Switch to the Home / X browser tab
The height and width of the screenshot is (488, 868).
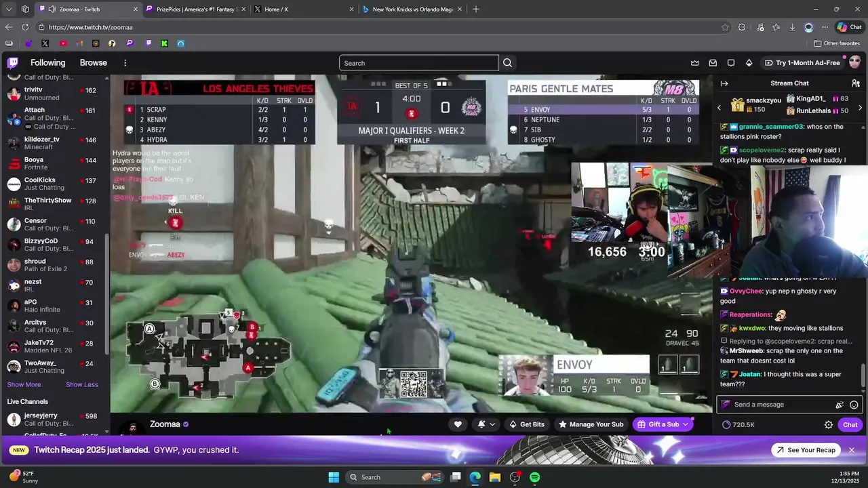303,9
